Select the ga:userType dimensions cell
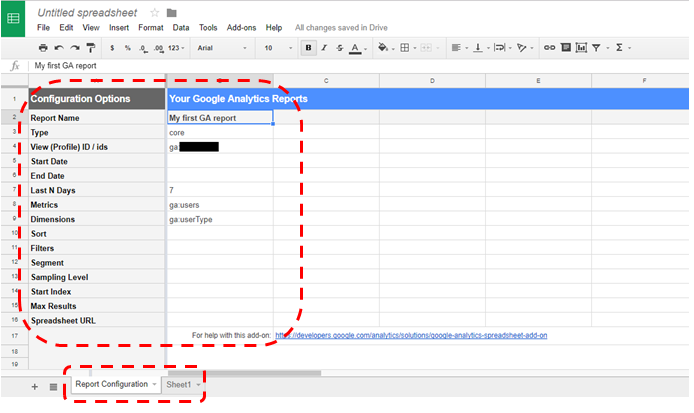694x413 pixels. (x=220, y=219)
